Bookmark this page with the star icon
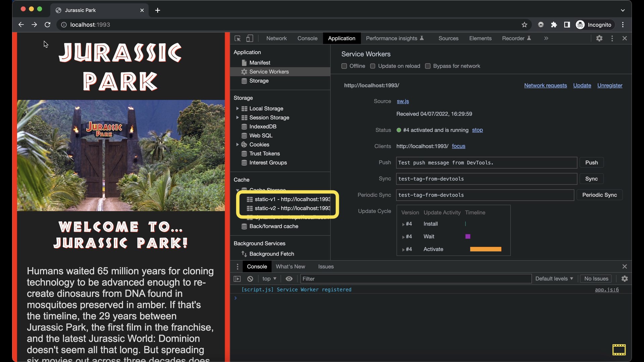Viewport: 644px width, 362px height. click(x=524, y=25)
